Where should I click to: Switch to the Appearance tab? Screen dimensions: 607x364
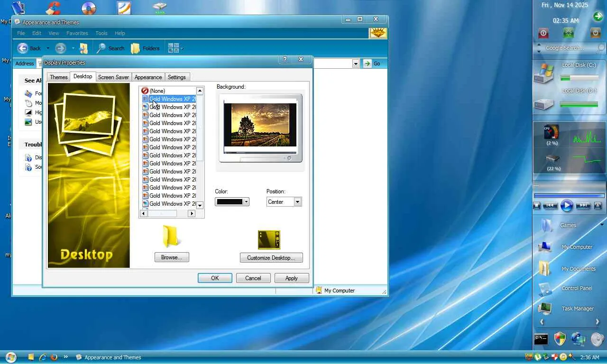pyautogui.click(x=148, y=77)
